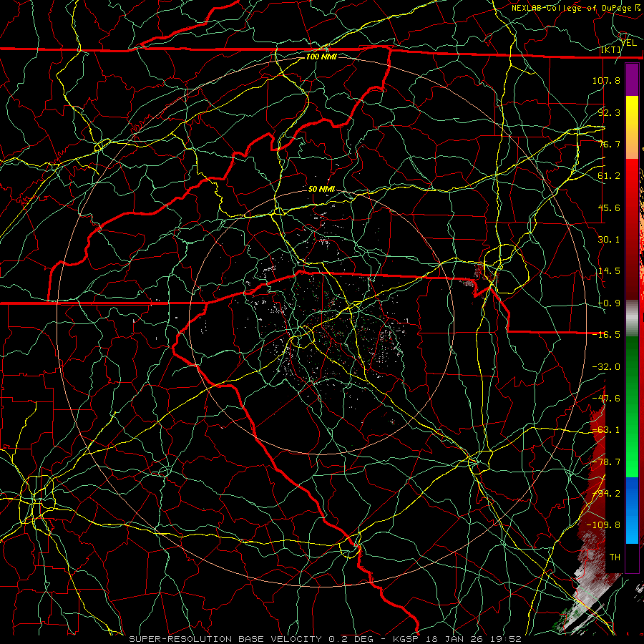Screen dimensions: 644x644
Task: Click the purple segment of the color bar
Action: point(632,79)
